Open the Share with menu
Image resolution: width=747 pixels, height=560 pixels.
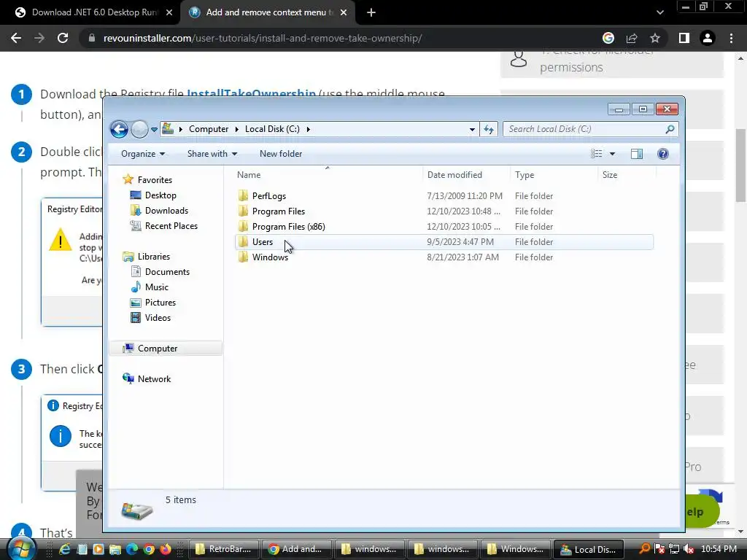click(x=212, y=154)
